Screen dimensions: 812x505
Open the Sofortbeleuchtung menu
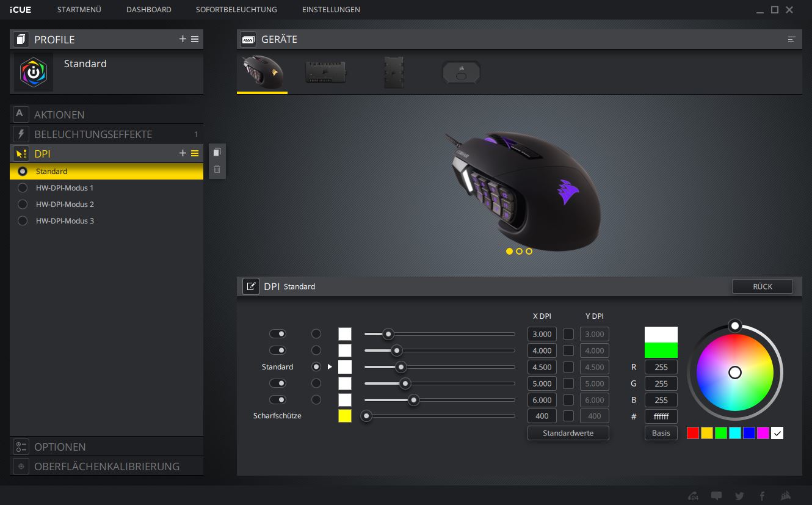coord(236,10)
